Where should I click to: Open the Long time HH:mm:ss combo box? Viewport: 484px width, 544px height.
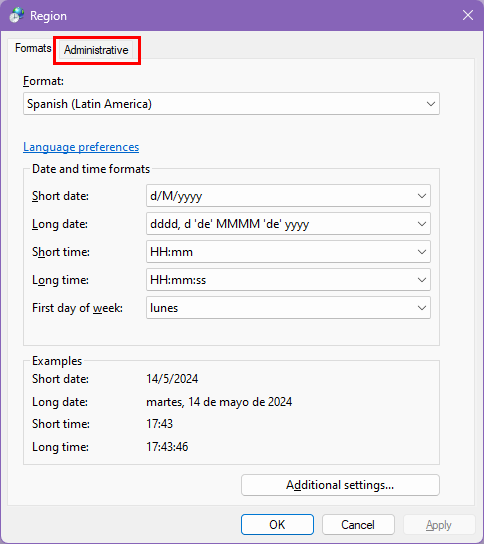pyautogui.click(x=288, y=280)
